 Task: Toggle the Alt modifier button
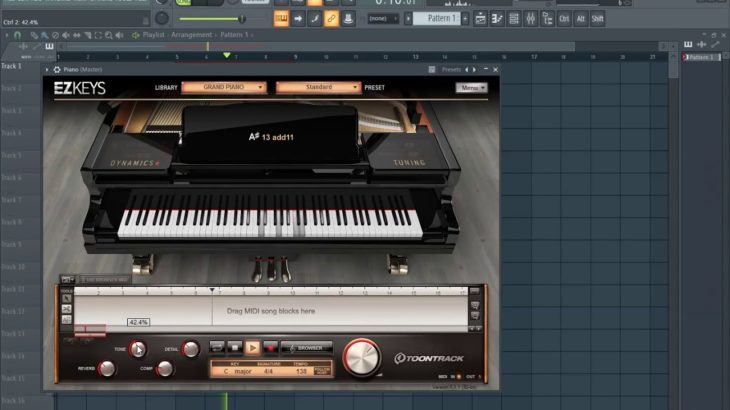coord(581,19)
